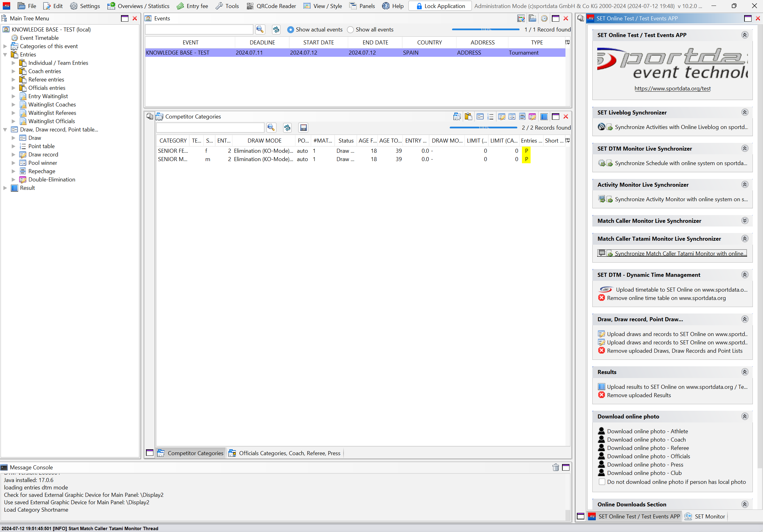Open the sportdata.org/test hyperlink
The height and width of the screenshot is (532, 763).
(672, 88)
